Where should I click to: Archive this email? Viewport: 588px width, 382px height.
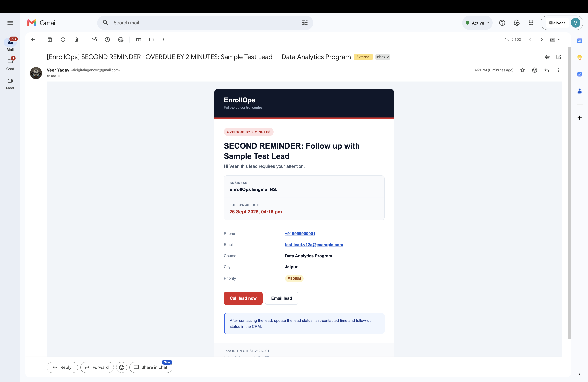point(50,40)
